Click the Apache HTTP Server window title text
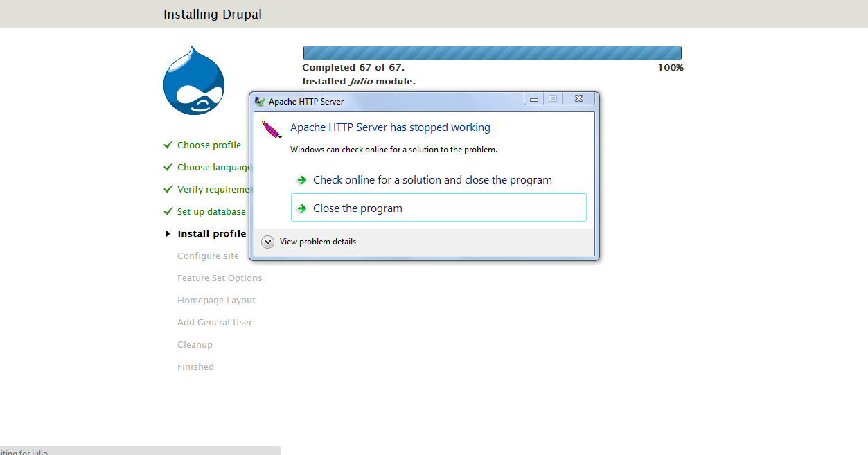Image resolution: width=868 pixels, height=455 pixels. click(x=306, y=102)
